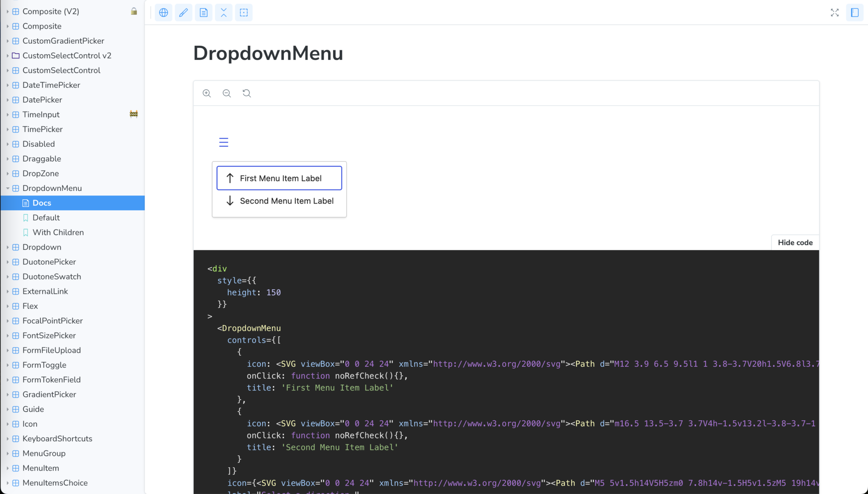Zoom in the story preview
The image size is (868, 494).
tap(207, 93)
